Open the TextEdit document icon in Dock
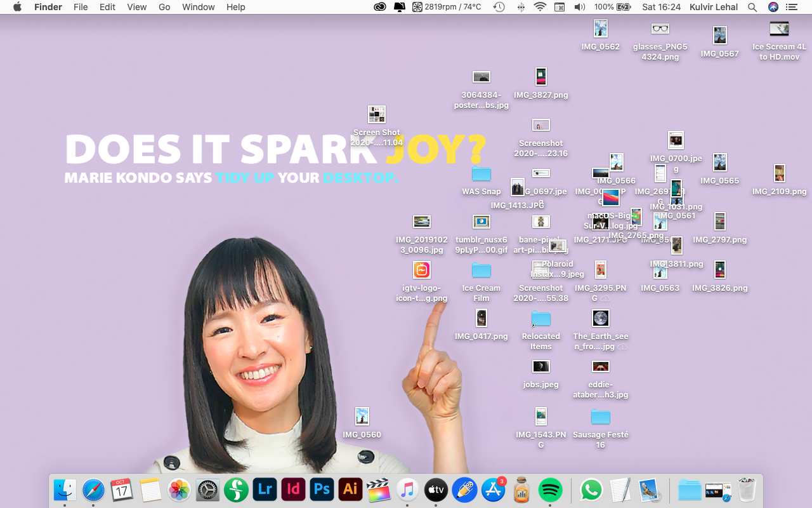This screenshot has height=508, width=812. click(619, 490)
